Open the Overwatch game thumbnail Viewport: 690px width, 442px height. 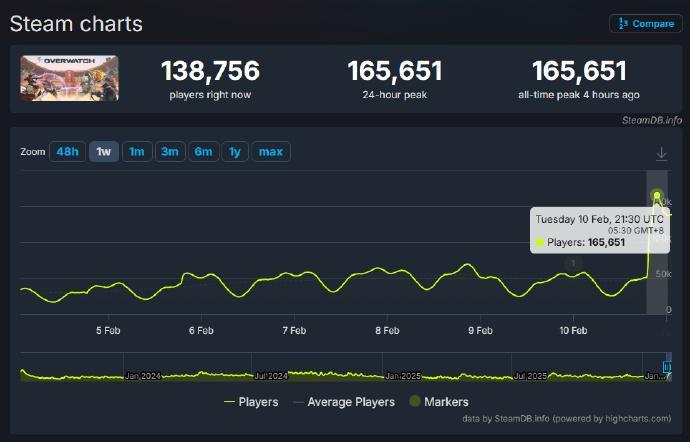(70, 78)
